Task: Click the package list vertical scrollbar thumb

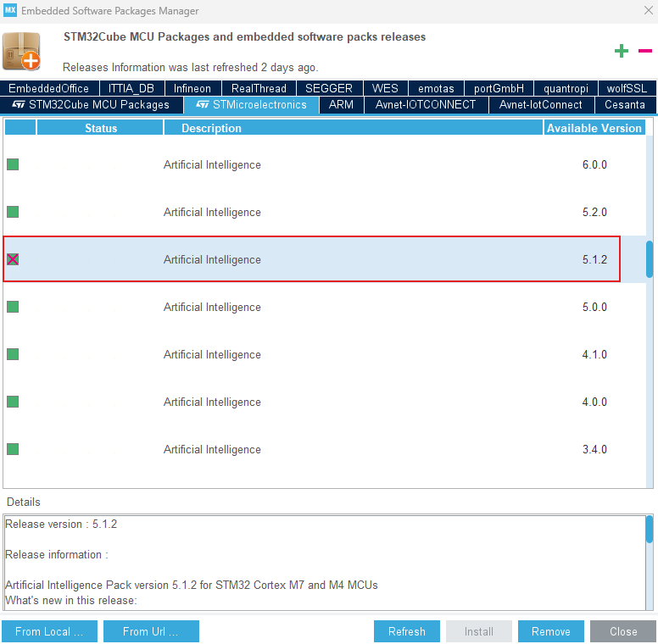Action: pos(650,259)
